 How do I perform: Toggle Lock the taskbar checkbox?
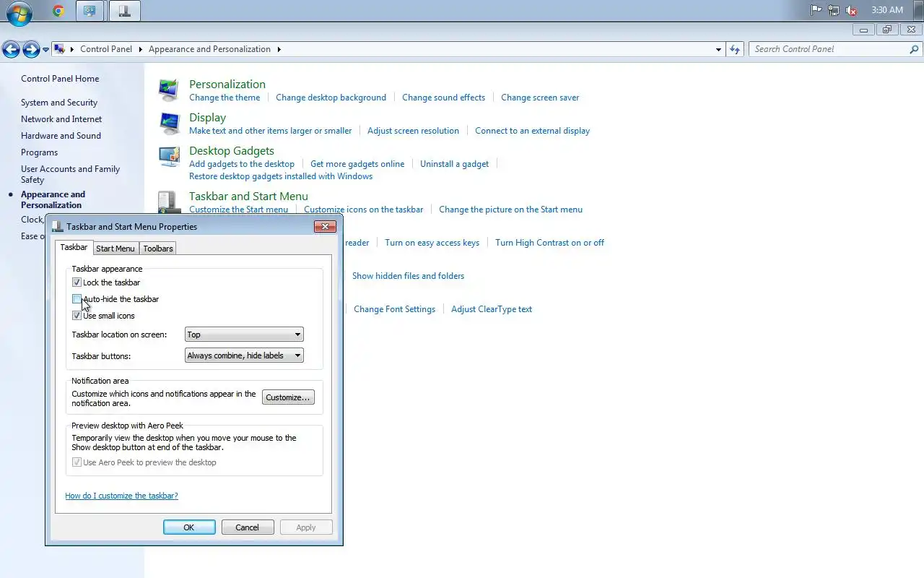pyautogui.click(x=77, y=282)
